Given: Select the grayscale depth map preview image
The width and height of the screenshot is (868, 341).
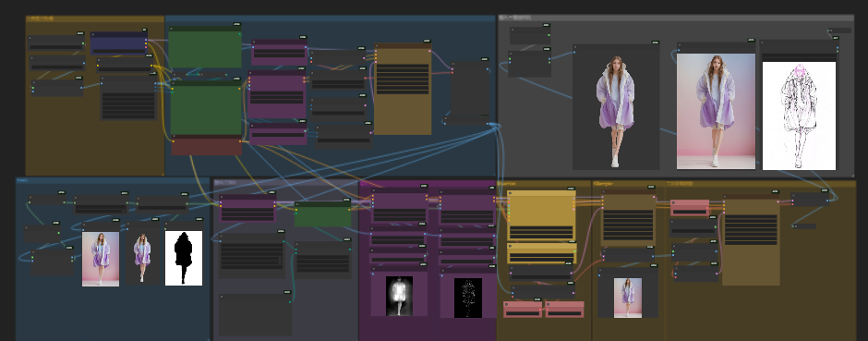Looking at the screenshot, I should [399, 296].
